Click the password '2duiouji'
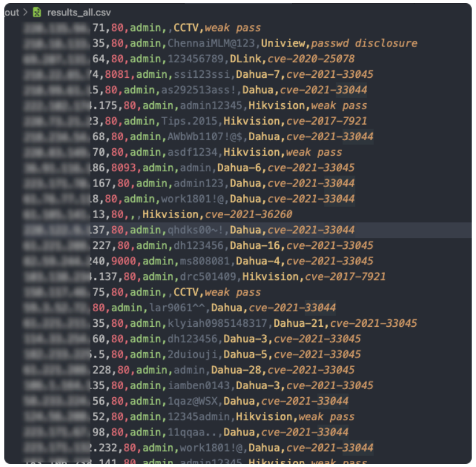Image resolution: width=476 pixels, height=467 pixels. tap(192, 355)
